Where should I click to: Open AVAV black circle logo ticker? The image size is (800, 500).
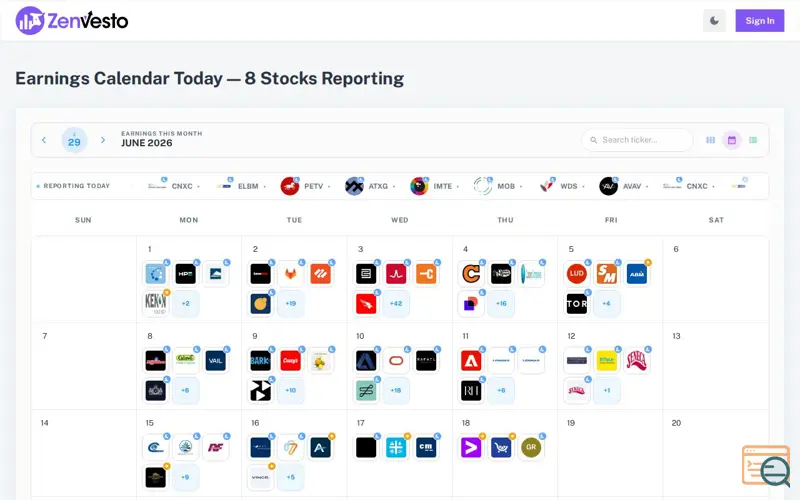pos(623,186)
